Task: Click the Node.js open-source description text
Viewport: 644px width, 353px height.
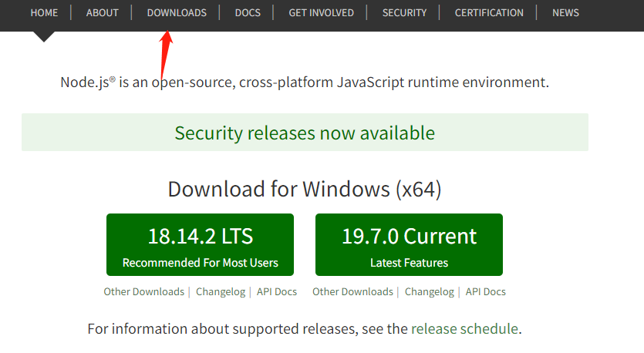Action: 305,82
